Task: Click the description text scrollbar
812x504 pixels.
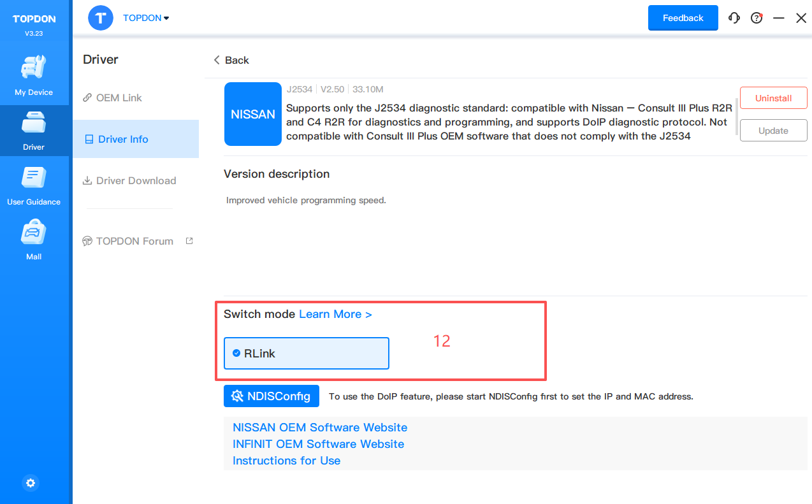Action: click(x=736, y=117)
